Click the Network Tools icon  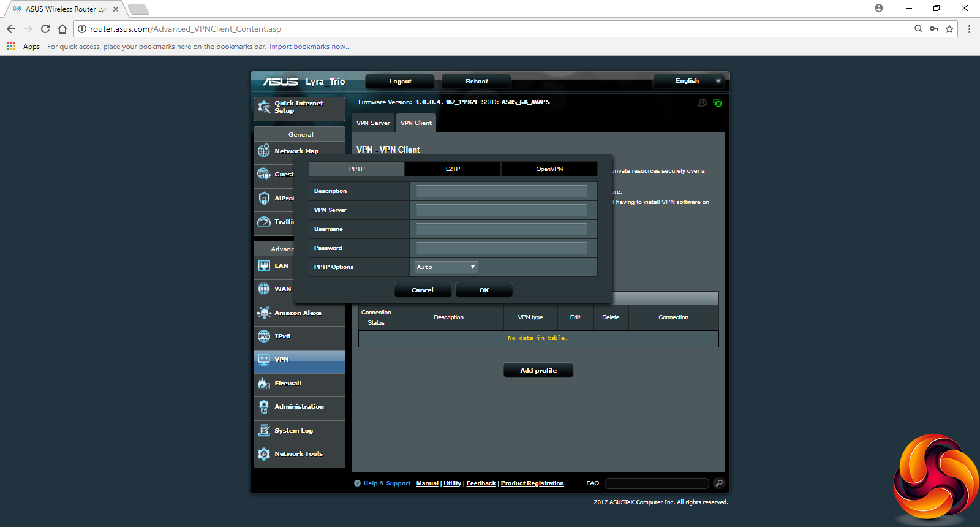264,454
